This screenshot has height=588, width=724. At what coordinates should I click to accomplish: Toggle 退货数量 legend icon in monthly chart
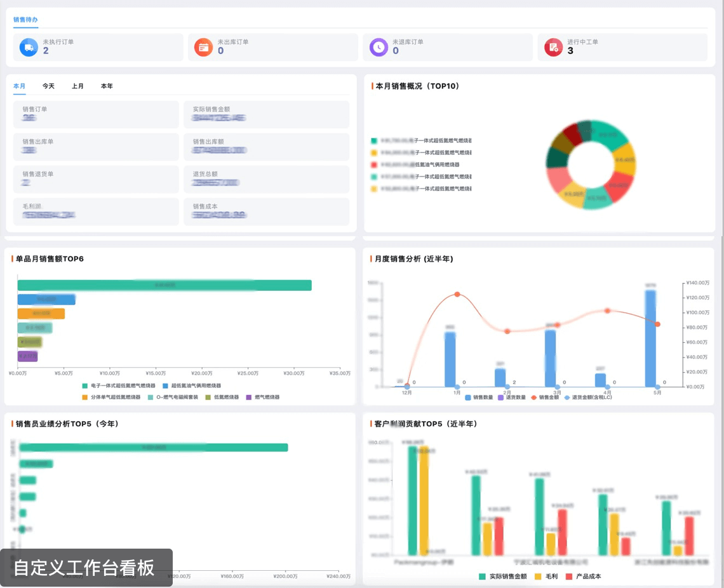500,398
